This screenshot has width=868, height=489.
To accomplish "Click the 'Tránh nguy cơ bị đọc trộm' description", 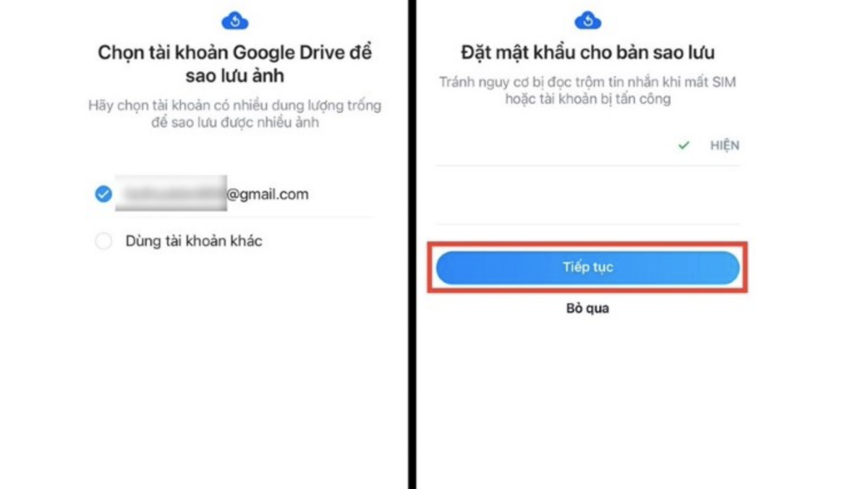I will tap(587, 90).
